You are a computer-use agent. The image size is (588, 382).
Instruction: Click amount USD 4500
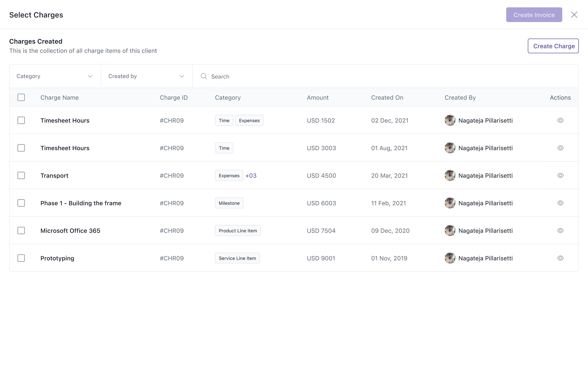[321, 176]
